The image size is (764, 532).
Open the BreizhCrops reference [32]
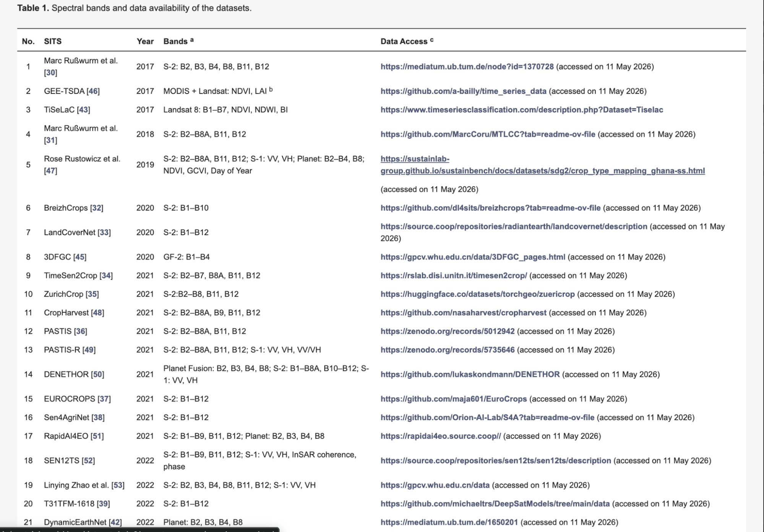96,208
